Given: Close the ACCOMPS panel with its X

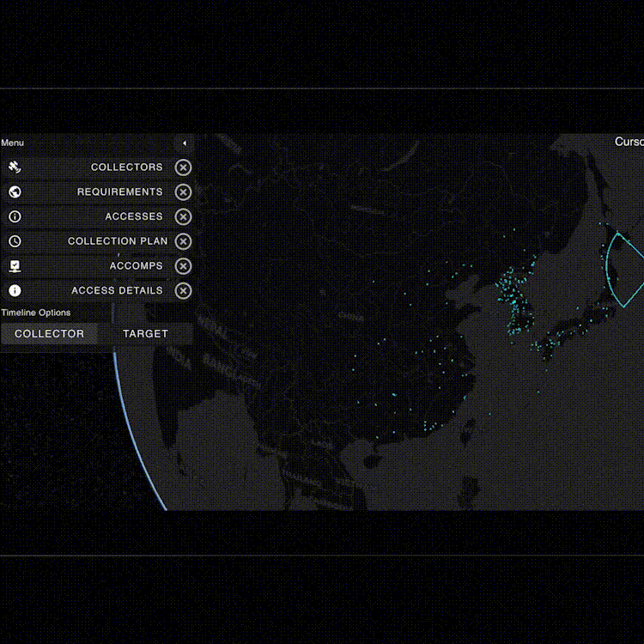Looking at the screenshot, I should pyautogui.click(x=183, y=266).
